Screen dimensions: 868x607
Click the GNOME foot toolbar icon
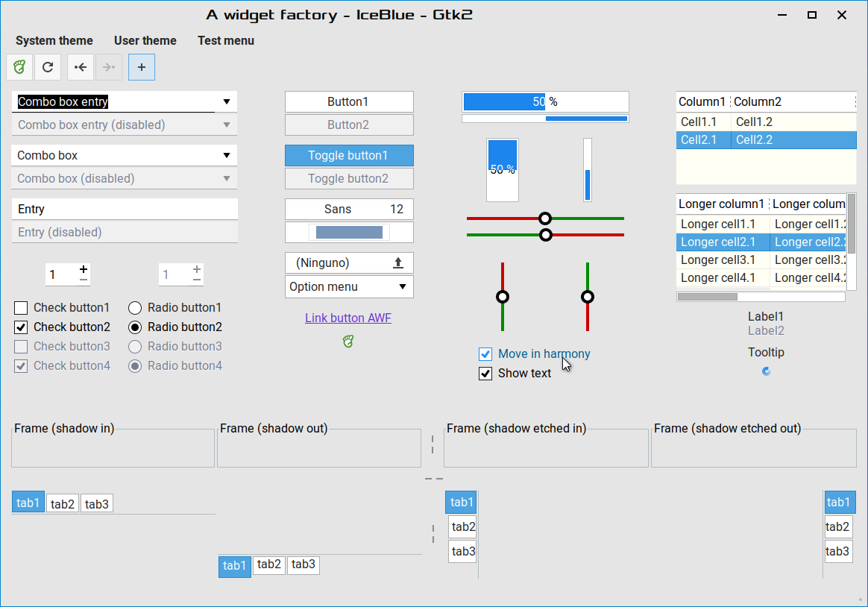click(x=19, y=67)
